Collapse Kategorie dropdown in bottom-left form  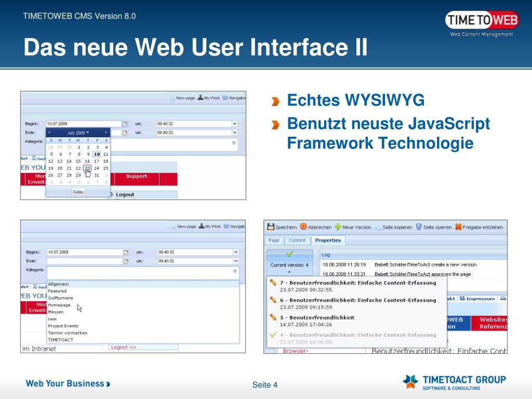click(235, 271)
